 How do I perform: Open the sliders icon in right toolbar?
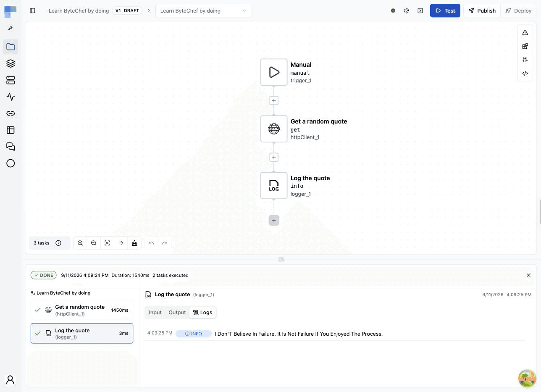[x=525, y=60]
